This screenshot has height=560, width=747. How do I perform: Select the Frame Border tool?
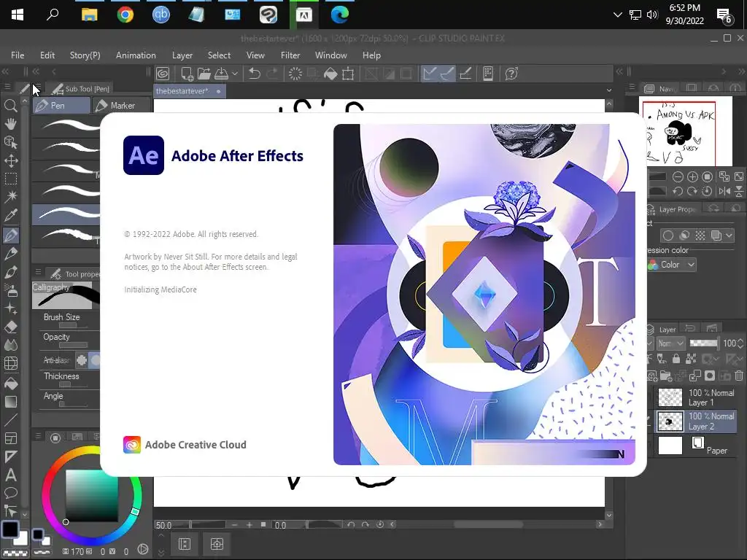click(x=10, y=438)
